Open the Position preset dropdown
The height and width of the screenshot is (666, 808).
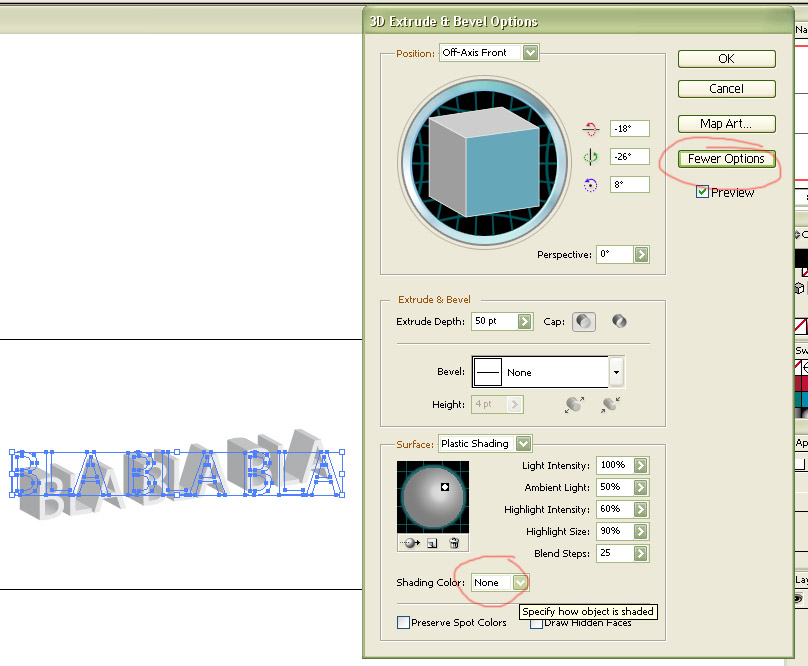pyautogui.click(x=530, y=53)
